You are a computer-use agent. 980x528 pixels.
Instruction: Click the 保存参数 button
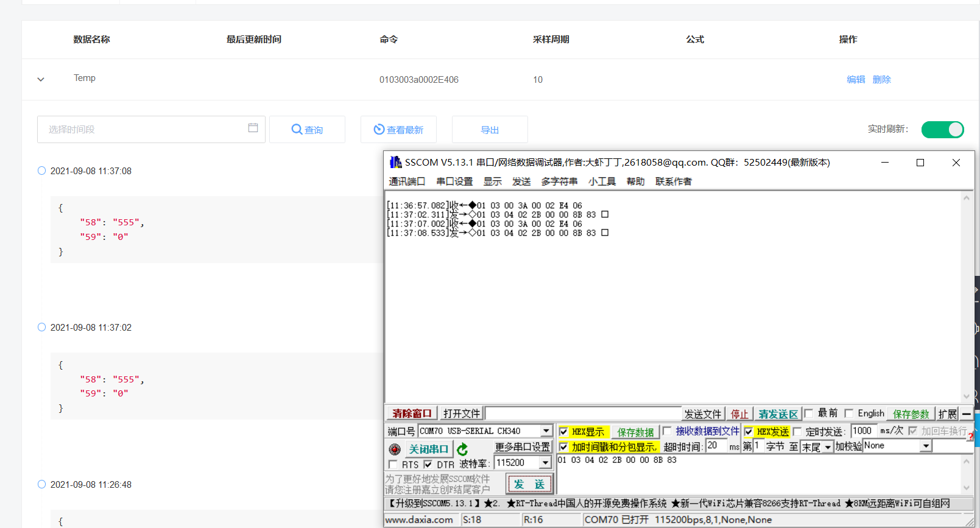pyautogui.click(x=911, y=414)
